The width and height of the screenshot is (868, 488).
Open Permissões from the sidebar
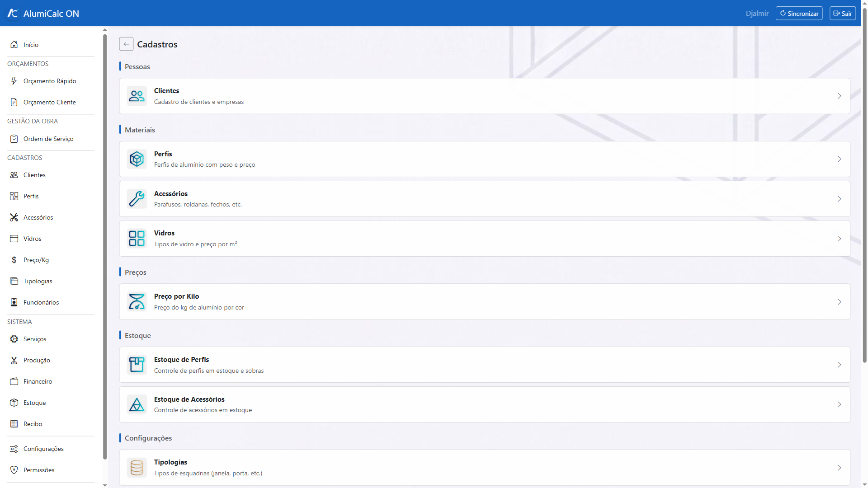(x=51, y=470)
